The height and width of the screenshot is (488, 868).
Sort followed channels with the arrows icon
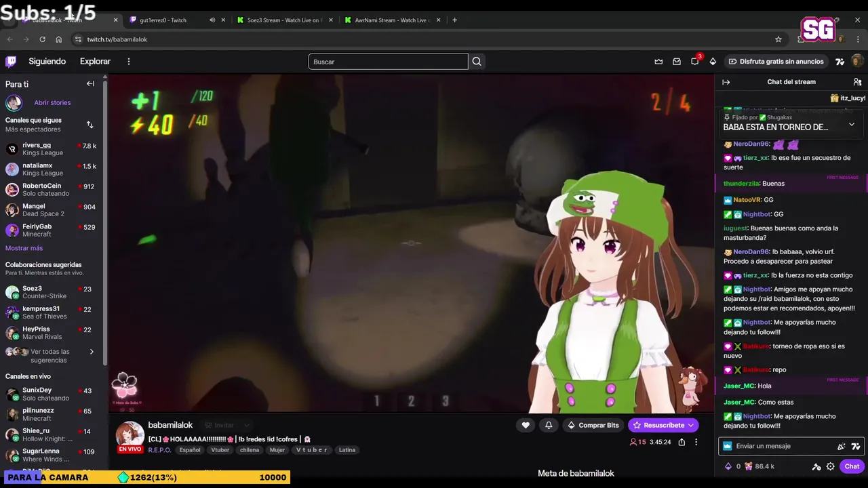(x=90, y=125)
